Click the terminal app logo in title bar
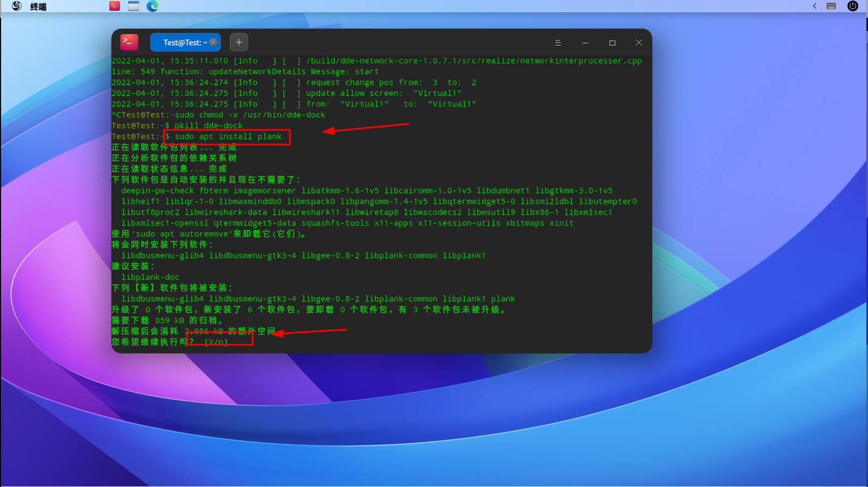This screenshot has width=868, height=487. point(129,42)
